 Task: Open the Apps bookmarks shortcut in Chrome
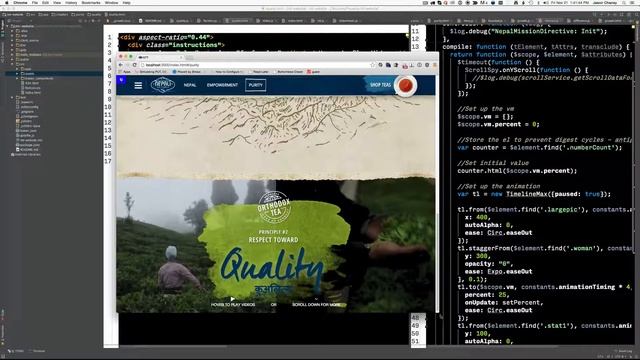125,72
